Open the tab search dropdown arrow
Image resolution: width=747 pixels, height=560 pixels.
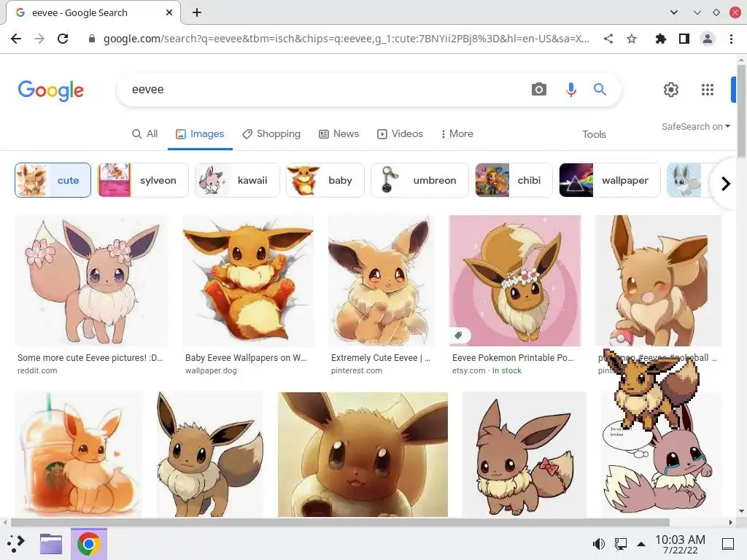pyautogui.click(x=673, y=12)
